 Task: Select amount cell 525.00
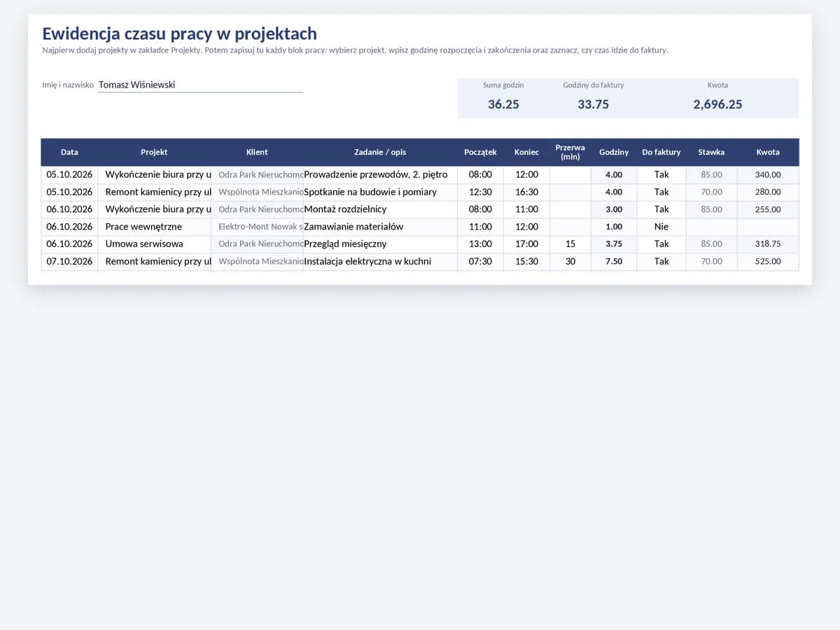coord(768,262)
